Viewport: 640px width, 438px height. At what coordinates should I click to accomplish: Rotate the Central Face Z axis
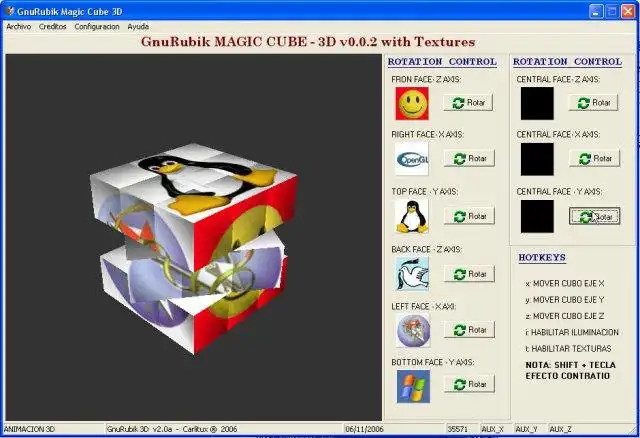pos(593,102)
